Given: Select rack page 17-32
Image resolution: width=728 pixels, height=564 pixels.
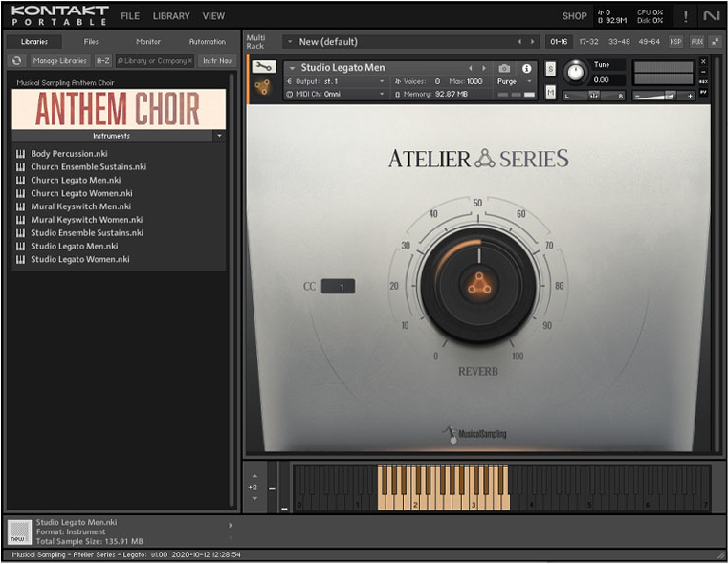Looking at the screenshot, I should point(588,42).
